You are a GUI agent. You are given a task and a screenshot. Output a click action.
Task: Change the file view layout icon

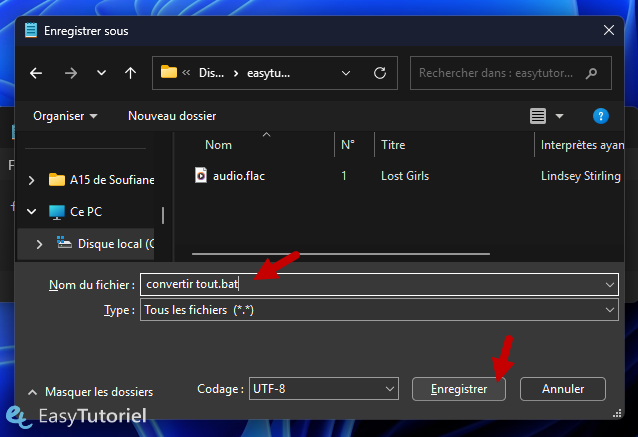(538, 116)
